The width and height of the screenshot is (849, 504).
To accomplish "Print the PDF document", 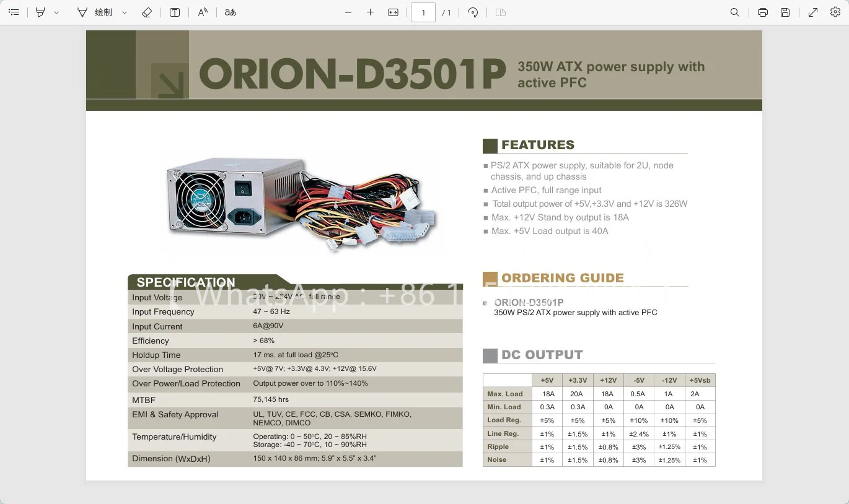I will (763, 12).
